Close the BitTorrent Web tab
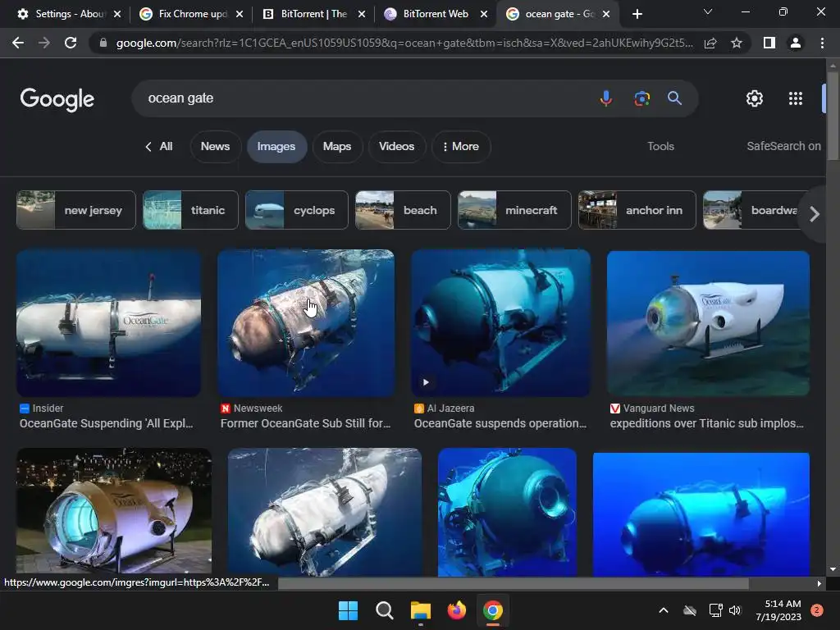 [x=484, y=14]
